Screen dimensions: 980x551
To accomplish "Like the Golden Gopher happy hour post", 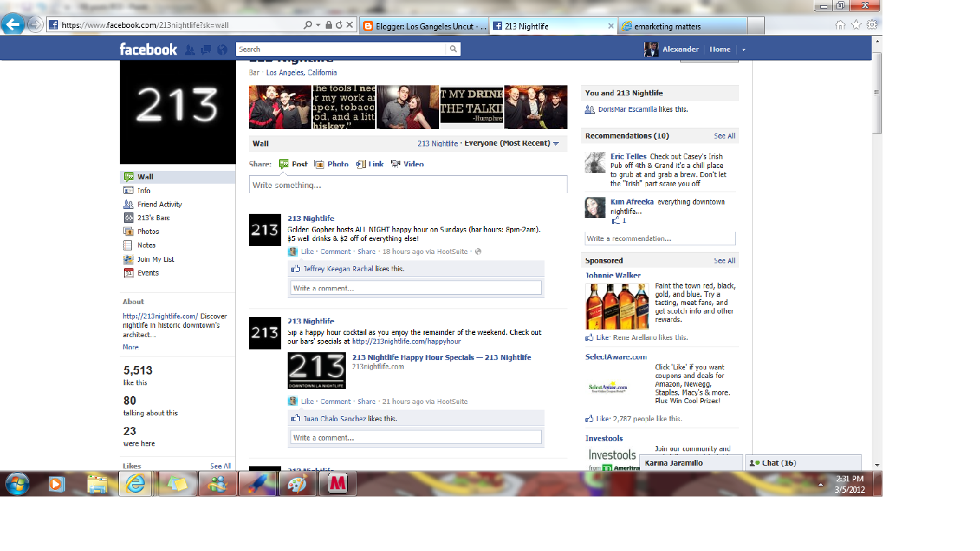I will click(307, 251).
